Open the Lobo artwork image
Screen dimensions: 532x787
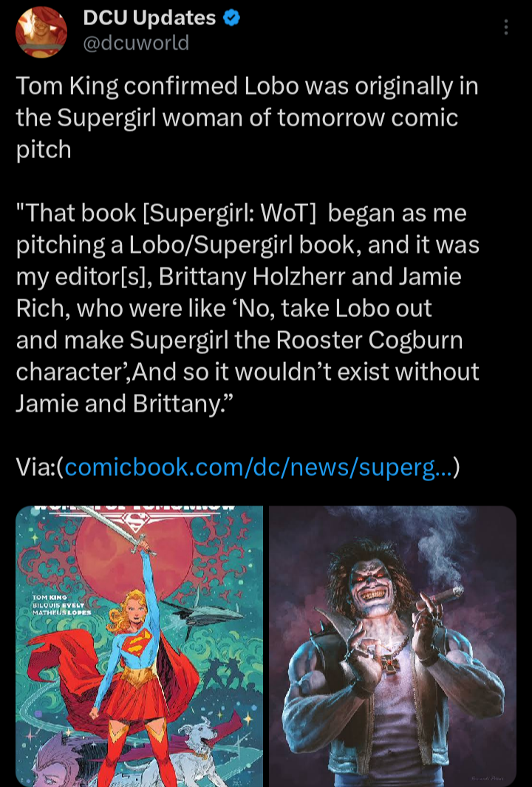392,647
